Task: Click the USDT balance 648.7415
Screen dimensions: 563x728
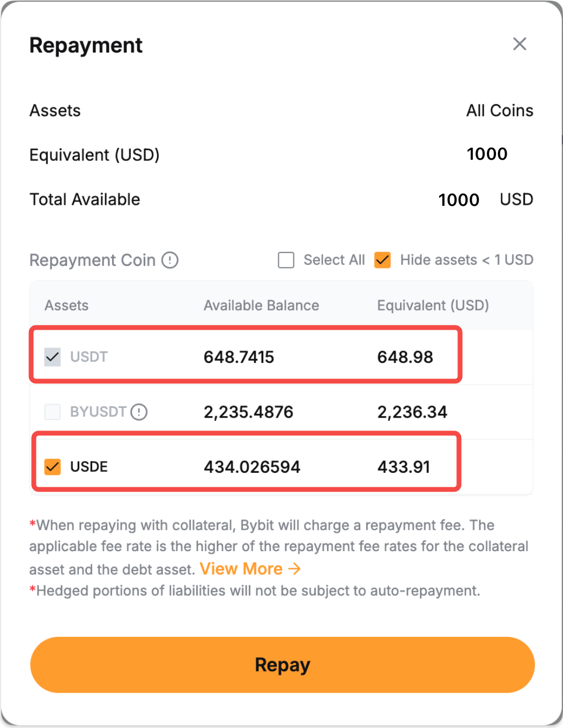Action: (239, 357)
